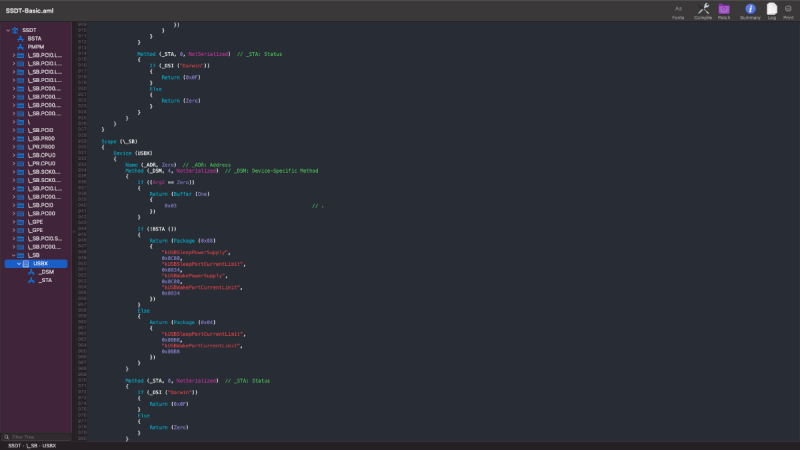The image size is (800, 450).
Task: Show the Summary info panel
Action: pos(750,10)
